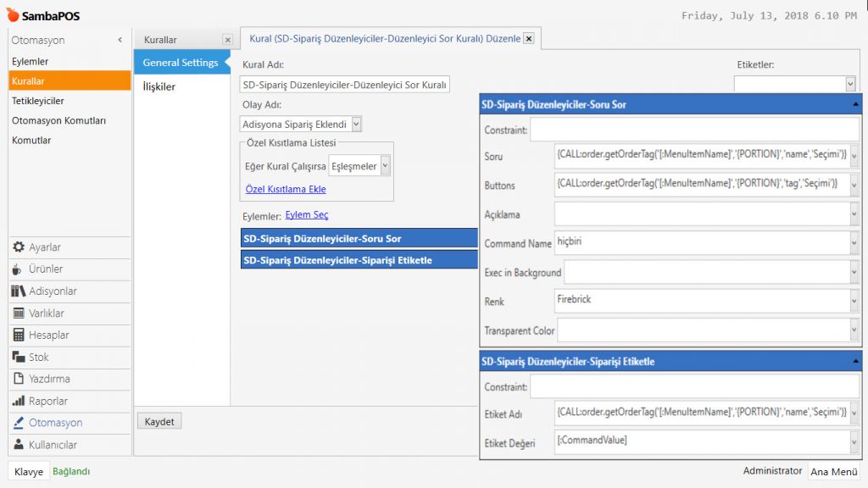Select Tetikleyiciler in the sidebar menu

(x=37, y=101)
